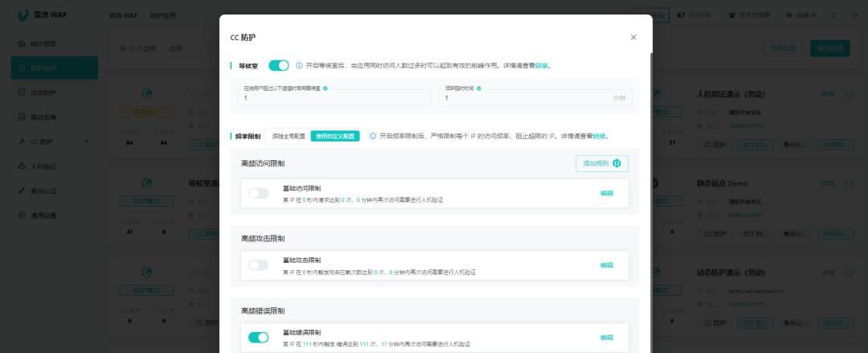Open CC 防护 in the sidebar
Image resolution: width=868 pixels, height=353 pixels.
pos(55,142)
